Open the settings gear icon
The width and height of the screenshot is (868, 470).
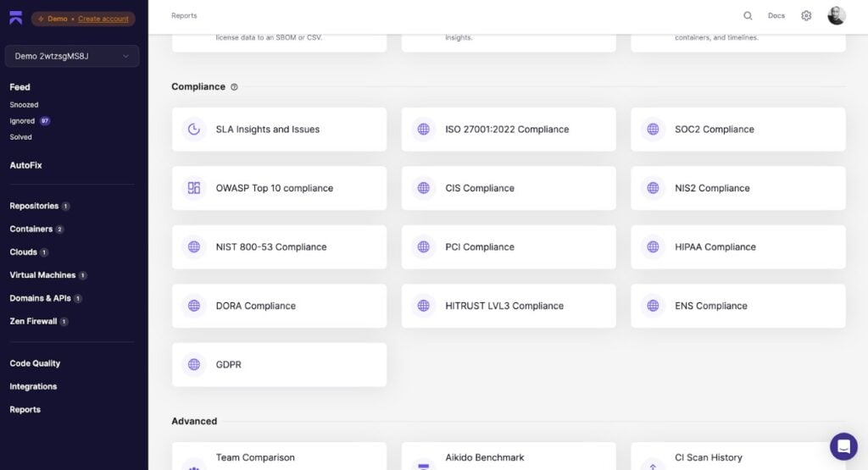click(806, 15)
